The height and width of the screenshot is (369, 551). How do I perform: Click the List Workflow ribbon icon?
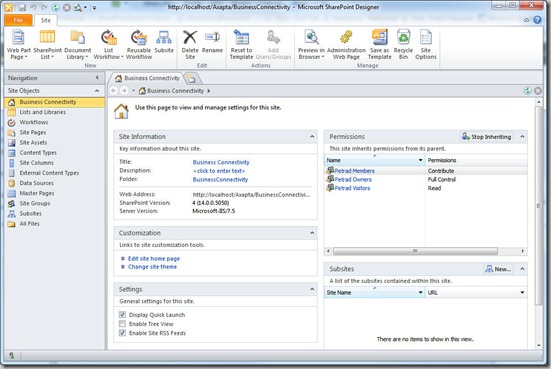click(109, 38)
